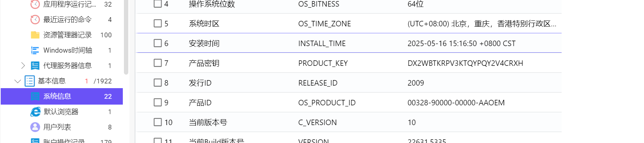
Task: Collapse the 基本信息 tree section
Action: tap(17, 81)
